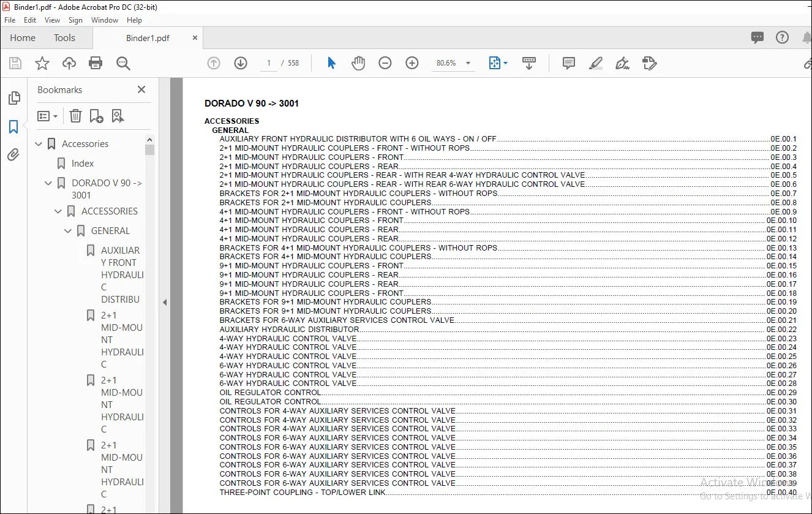Add a sticky note comment
This screenshot has height=514, width=812.
tap(569, 63)
